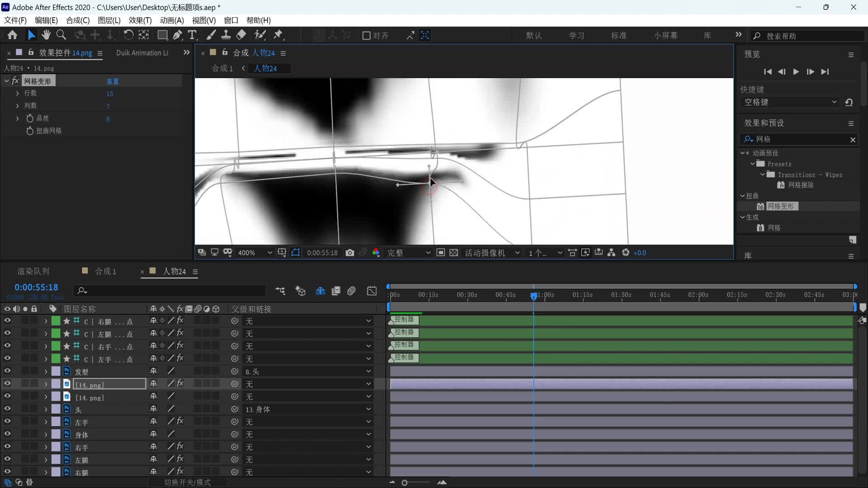This screenshot has width=868, height=488.
Task: Select the 标准 workspace
Action: [x=619, y=36]
